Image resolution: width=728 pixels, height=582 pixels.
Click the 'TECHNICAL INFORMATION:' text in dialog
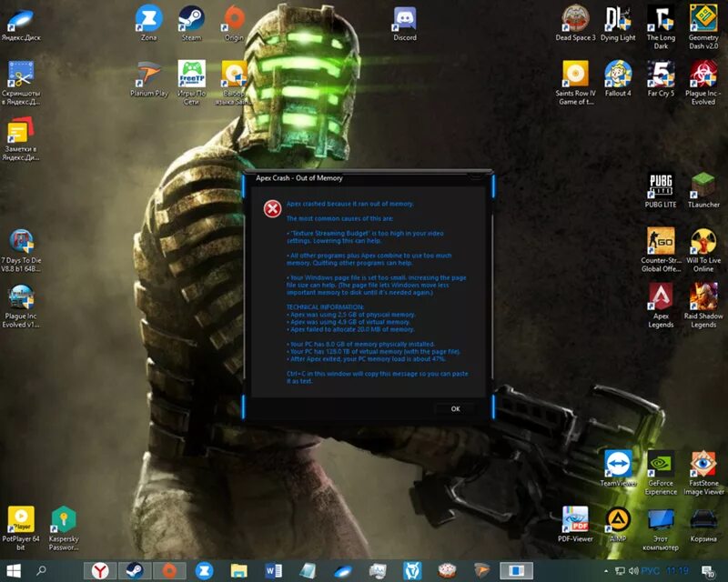coord(325,307)
